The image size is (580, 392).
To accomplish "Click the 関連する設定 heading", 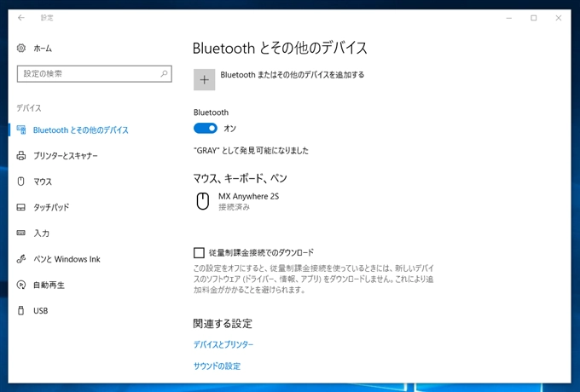I will 223,324.
